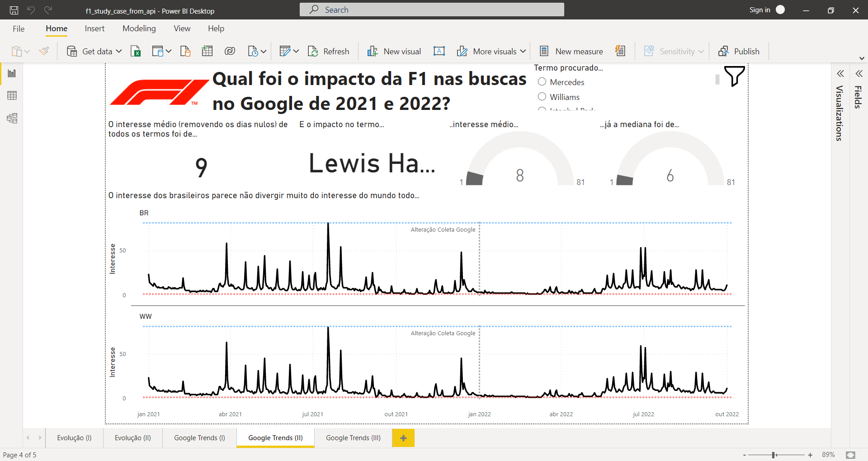Click the account avatar next to Sign in
This screenshot has height=461, width=868.
pos(780,10)
